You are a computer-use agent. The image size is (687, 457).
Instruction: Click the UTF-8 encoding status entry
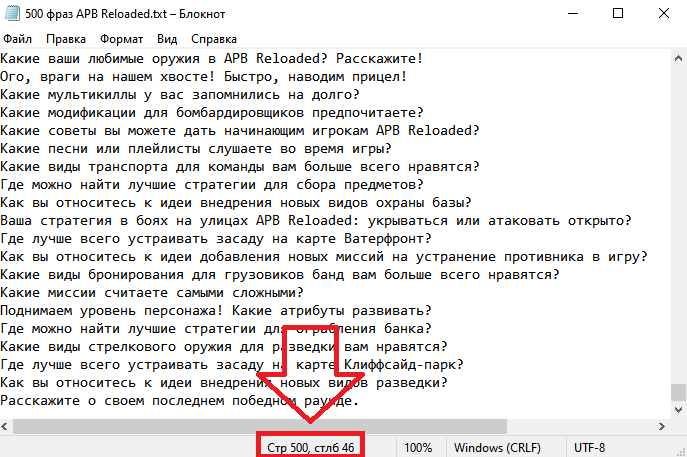coord(589,447)
